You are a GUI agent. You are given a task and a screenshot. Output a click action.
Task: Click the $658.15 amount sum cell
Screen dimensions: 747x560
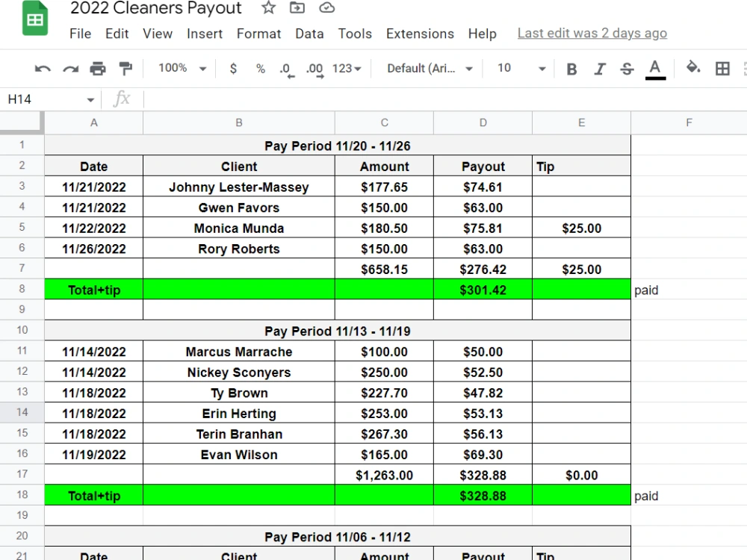point(385,269)
